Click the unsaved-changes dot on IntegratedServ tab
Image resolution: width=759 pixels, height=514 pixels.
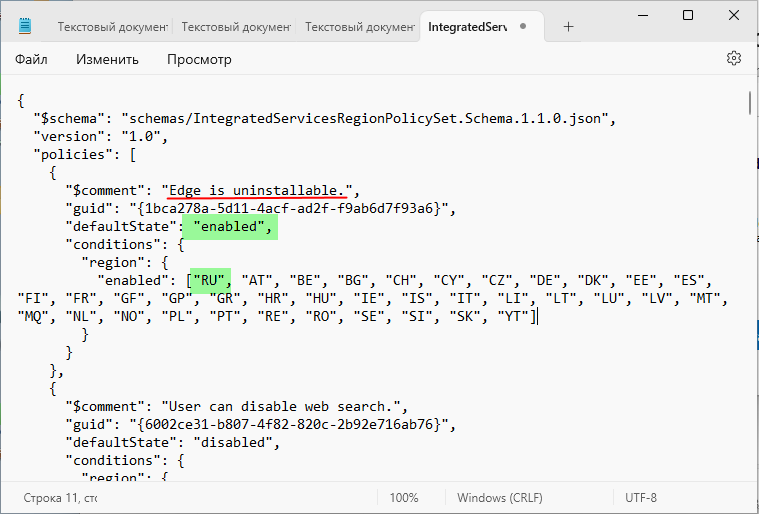[x=523, y=26]
